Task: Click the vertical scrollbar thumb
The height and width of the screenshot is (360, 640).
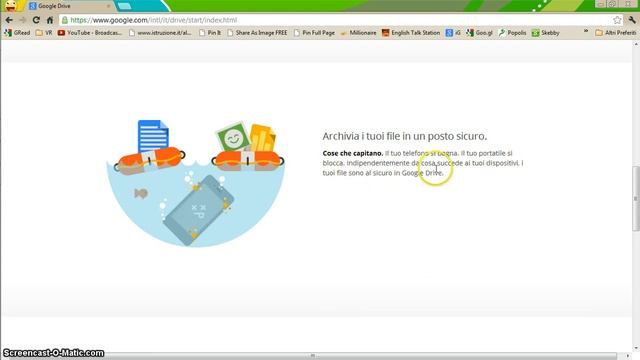Action: click(636, 199)
